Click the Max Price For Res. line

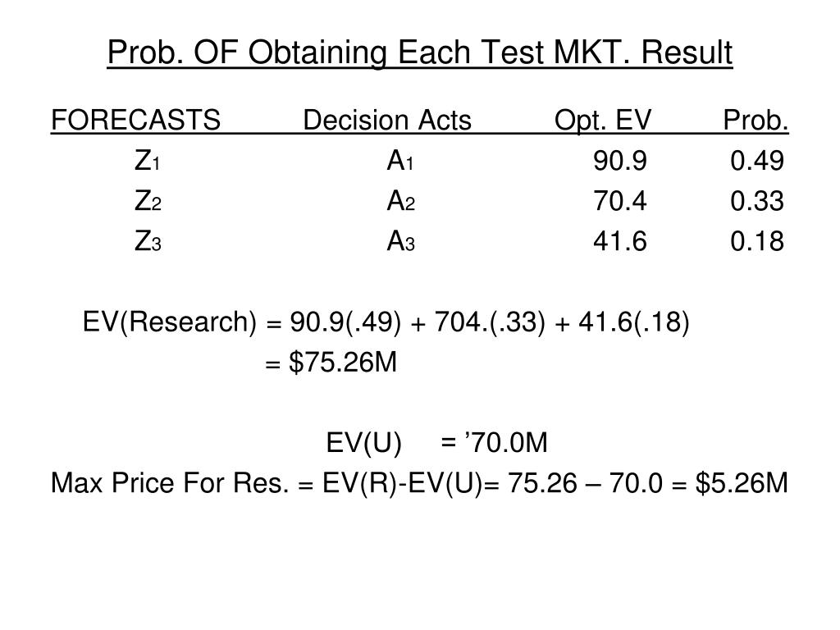[419, 482]
